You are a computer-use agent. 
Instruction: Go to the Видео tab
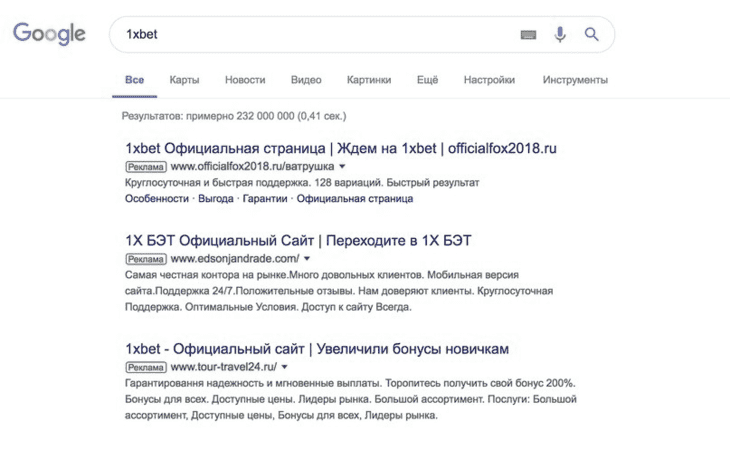pos(306,80)
